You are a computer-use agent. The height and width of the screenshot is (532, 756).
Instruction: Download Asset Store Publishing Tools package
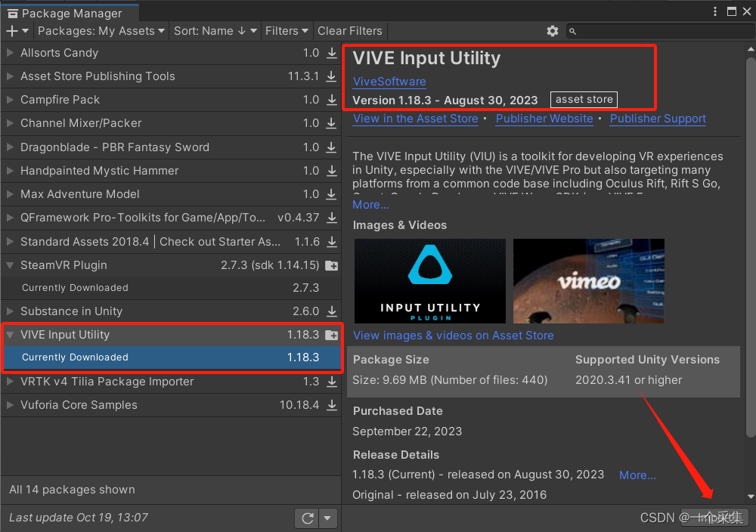tap(332, 76)
